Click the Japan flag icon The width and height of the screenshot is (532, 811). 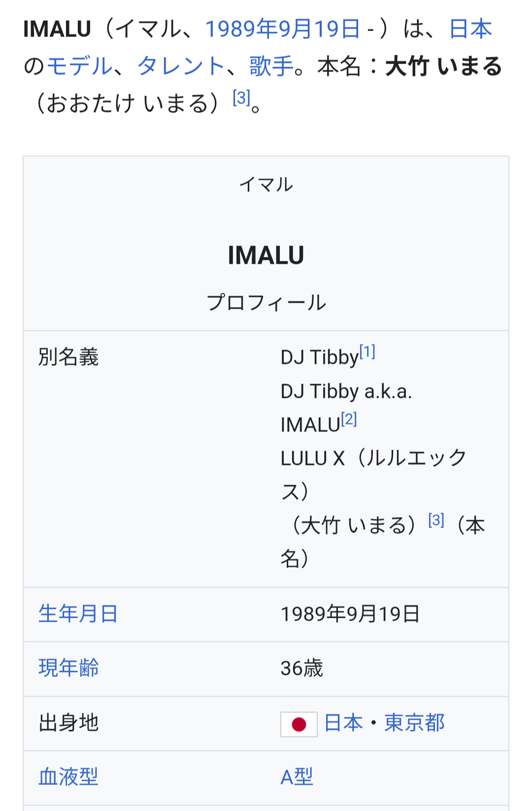pos(299,724)
